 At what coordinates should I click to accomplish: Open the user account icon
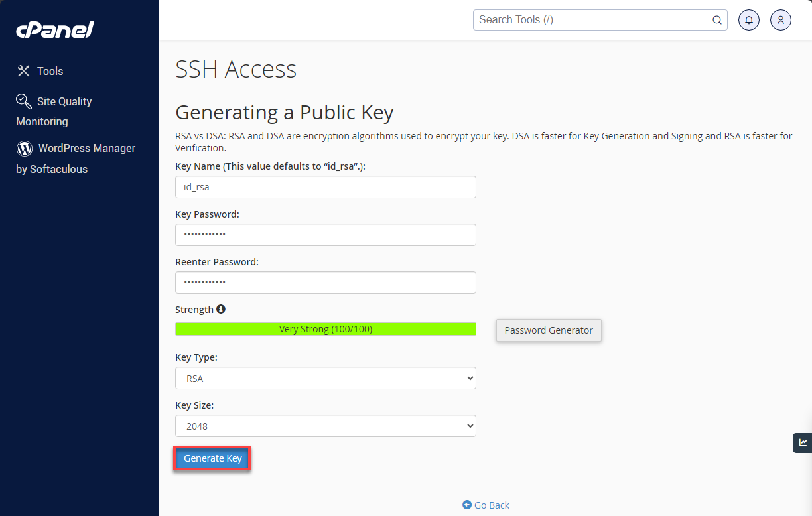[780, 20]
